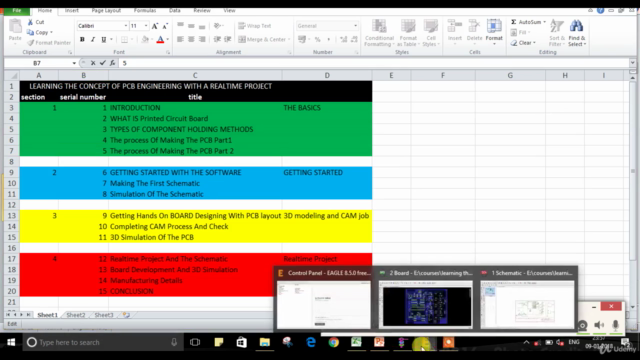Switch to the Data tab
Viewport: 640px width, 360px height.
[x=175, y=11]
